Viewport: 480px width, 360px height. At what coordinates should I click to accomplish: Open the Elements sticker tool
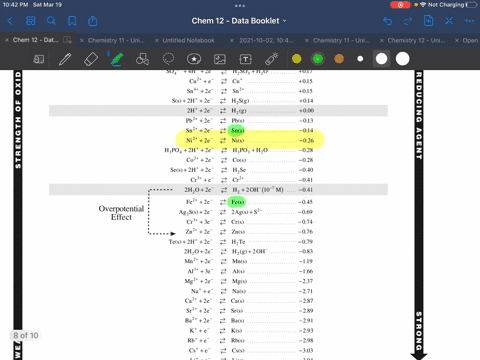coord(194,59)
